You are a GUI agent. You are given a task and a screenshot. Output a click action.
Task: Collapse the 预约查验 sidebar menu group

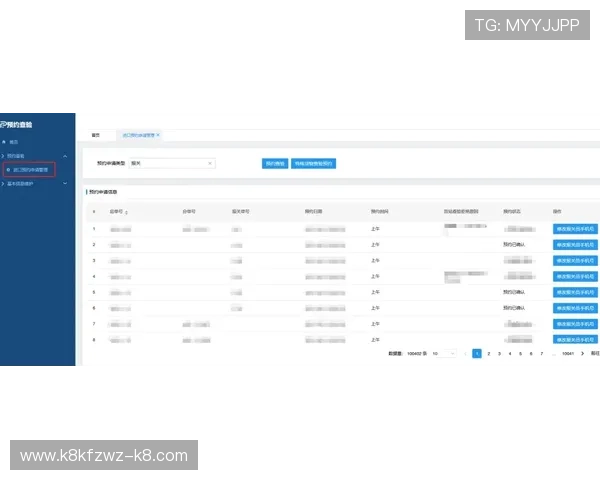pyautogui.click(x=65, y=156)
